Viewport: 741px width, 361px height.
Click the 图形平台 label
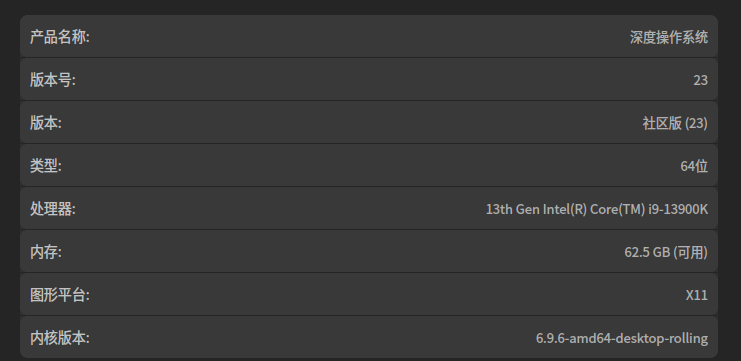point(60,295)
